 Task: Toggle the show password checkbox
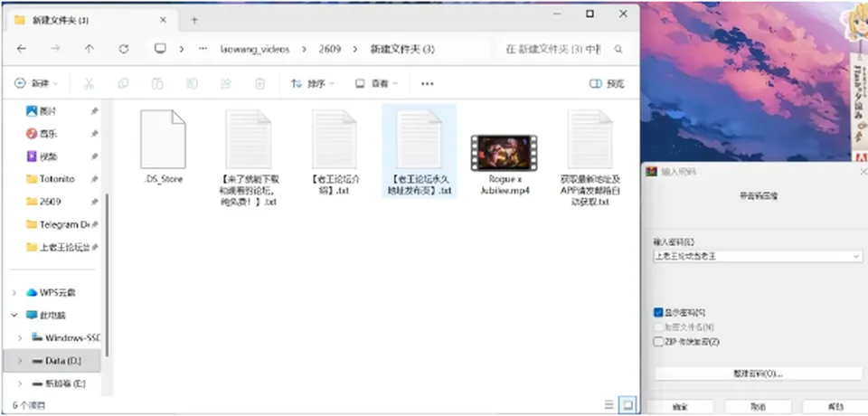[x=658, y=312]
